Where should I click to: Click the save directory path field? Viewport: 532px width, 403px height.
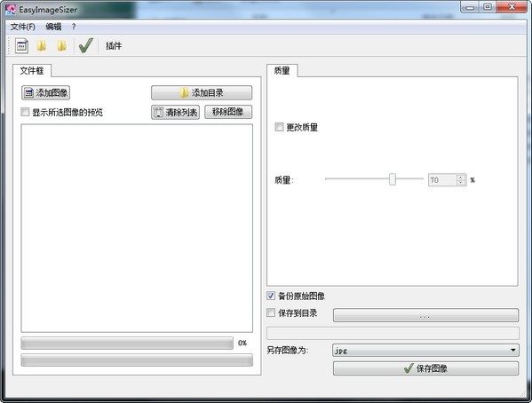pyautogui.click(x=393, y=333)
